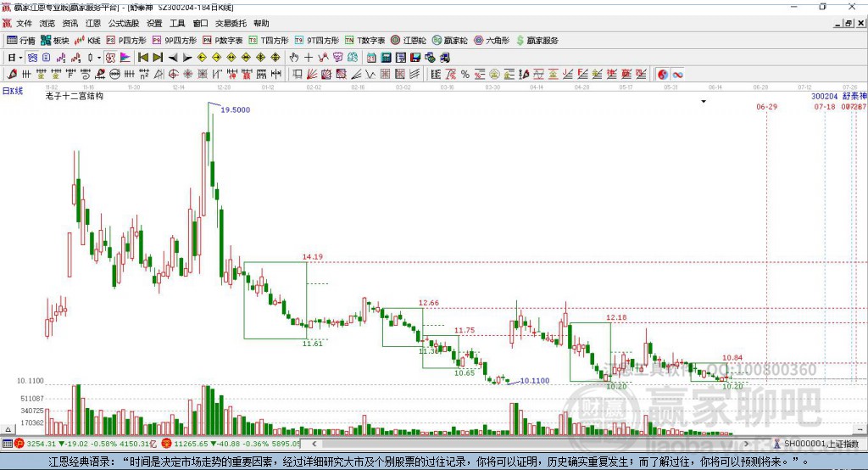
Task: Expand the candlestick style dropdown arrow
Action: (99, 58)
